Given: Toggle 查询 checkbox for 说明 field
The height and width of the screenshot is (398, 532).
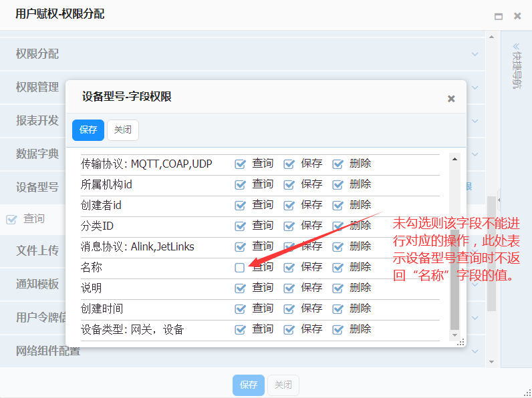Looking at the screenshot, I should (239, 288).
